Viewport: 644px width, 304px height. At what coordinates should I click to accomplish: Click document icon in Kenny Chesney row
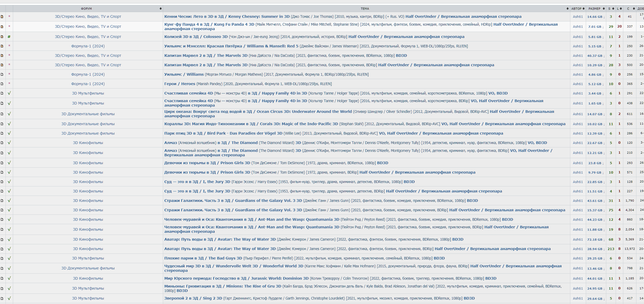click(2, 16)
